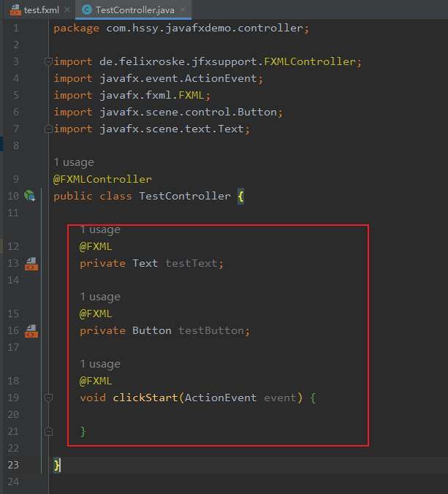Click the @FXMLController annotation

pos(102,179)
